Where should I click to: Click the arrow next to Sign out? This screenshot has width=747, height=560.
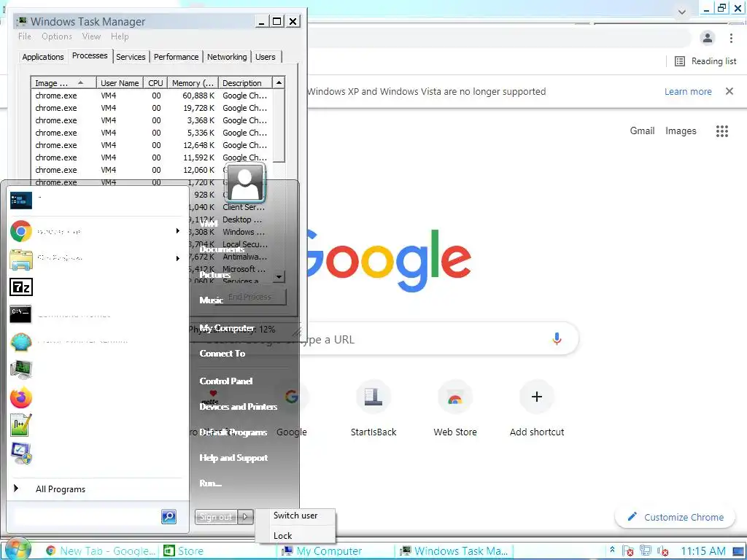245,517
